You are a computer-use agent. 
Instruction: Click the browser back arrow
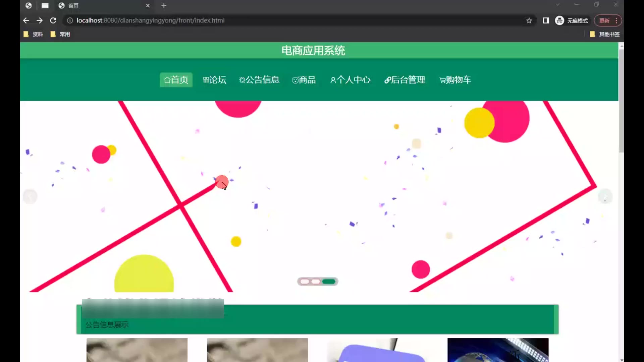26,20
